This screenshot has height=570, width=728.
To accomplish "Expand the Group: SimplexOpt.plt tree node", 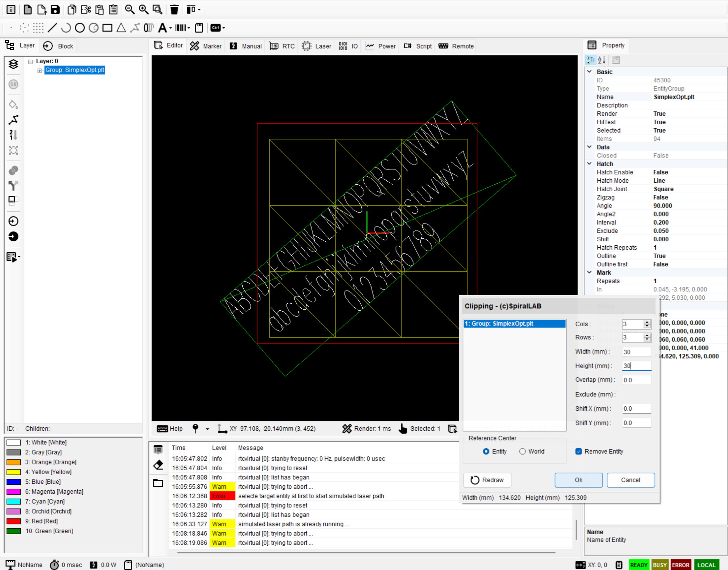I will (40, 70).
